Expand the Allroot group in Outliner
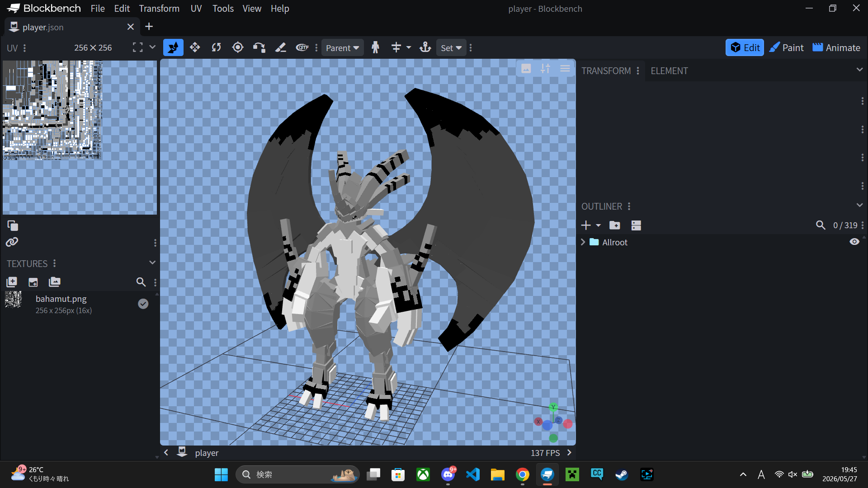868x488 pixels. tap(583, 242)
